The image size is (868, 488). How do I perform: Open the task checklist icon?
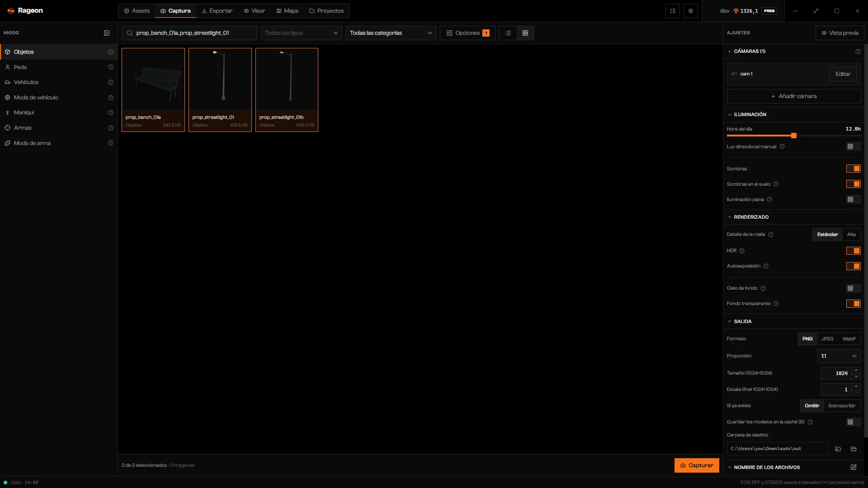click(673, 11)
